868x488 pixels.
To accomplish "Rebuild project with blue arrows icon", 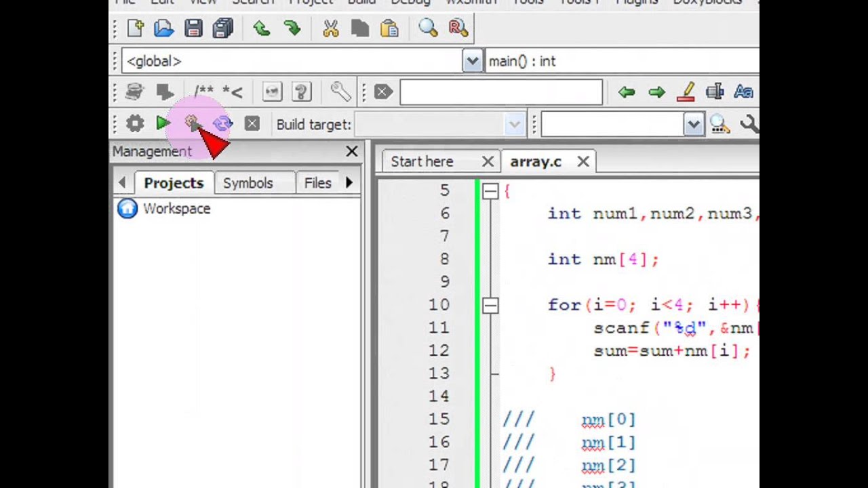I will pos(222,123).
